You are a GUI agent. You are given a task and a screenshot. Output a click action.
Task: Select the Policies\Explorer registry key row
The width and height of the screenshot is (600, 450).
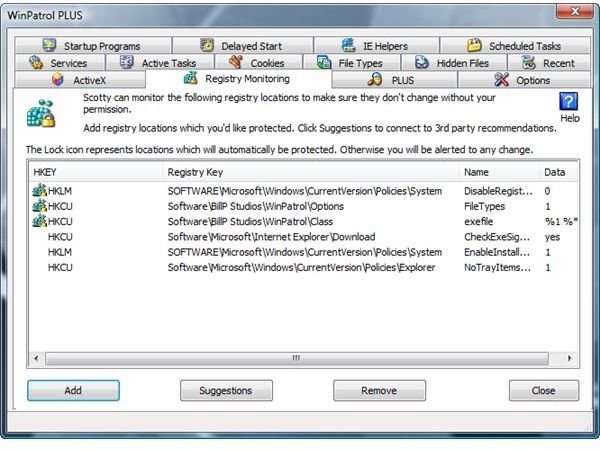click(x=303, y=267)
